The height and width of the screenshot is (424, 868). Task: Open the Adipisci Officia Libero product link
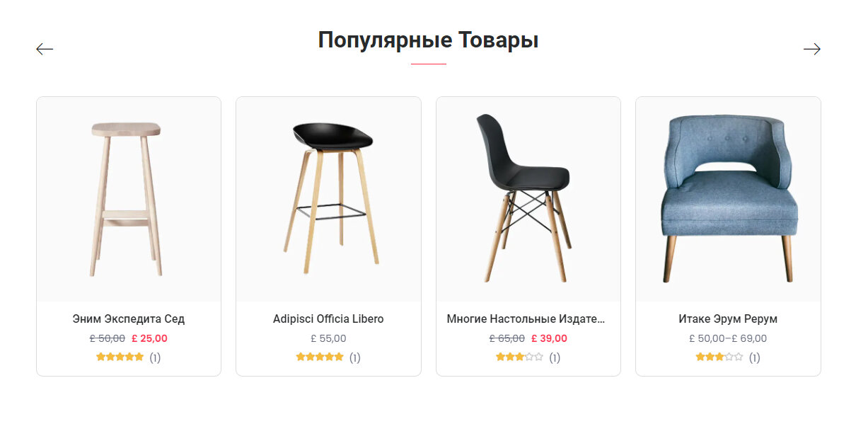point(328,319)
